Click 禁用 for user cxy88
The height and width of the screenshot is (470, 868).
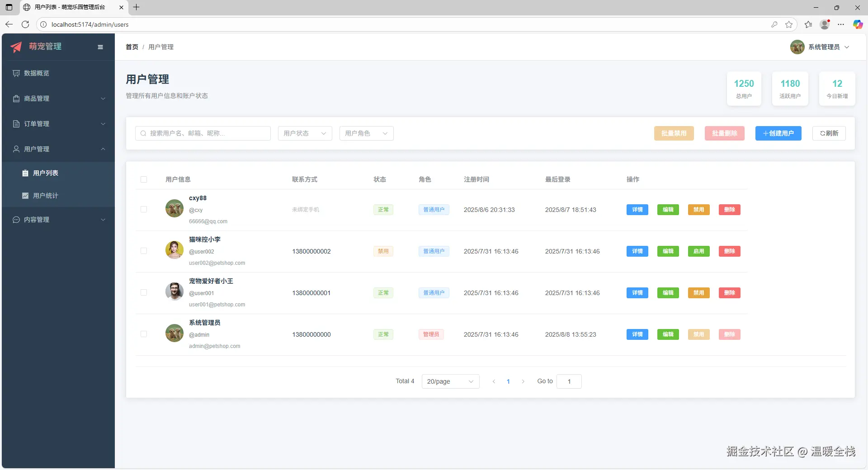699,210
